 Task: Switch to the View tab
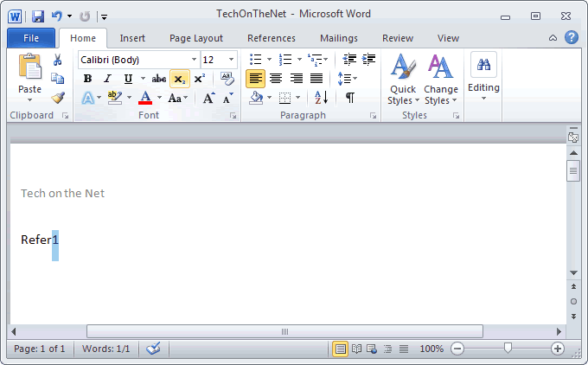point(448,38)
